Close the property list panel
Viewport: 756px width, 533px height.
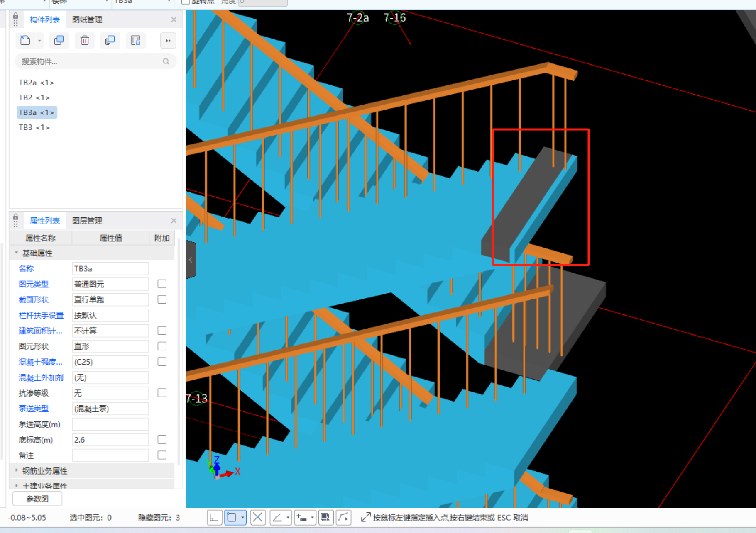(174, 221)
